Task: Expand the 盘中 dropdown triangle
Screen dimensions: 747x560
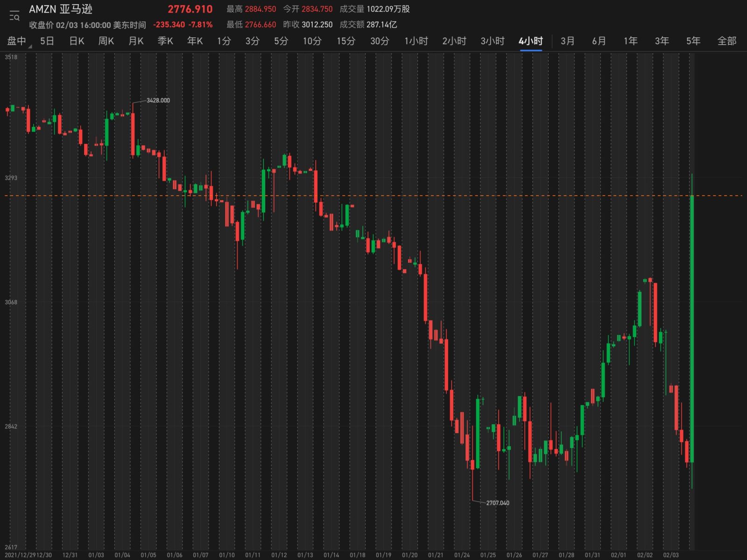Action: [30, 46]
